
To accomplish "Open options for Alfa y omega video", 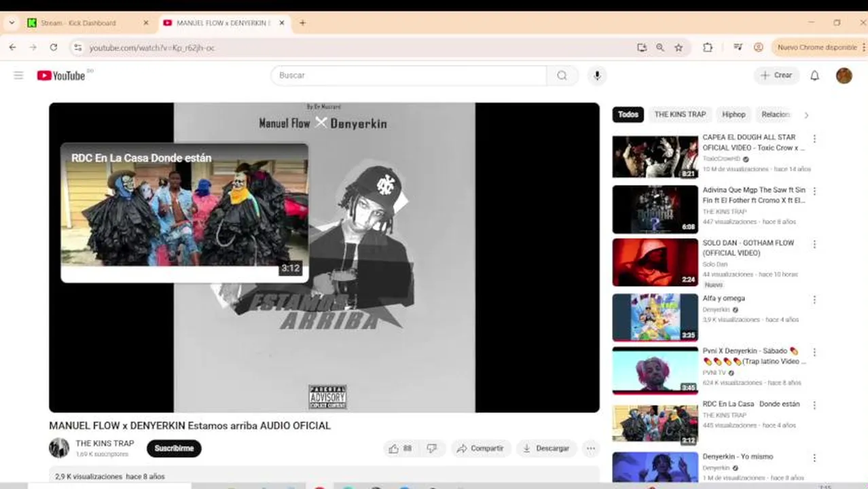I will point(814,300).
